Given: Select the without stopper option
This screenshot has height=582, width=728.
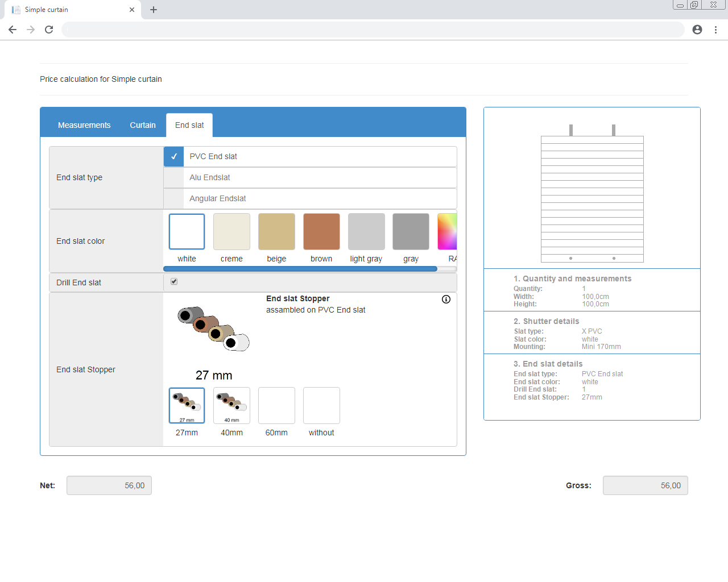Looking at the screenshot, I should (x=321, y=405).
